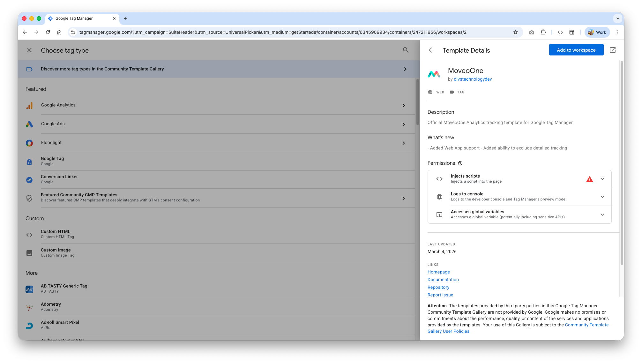Image resolution: width=642 pixels, height=364 pixels.
Task: Click the browser home icon
Action: (x=59, y=32)
